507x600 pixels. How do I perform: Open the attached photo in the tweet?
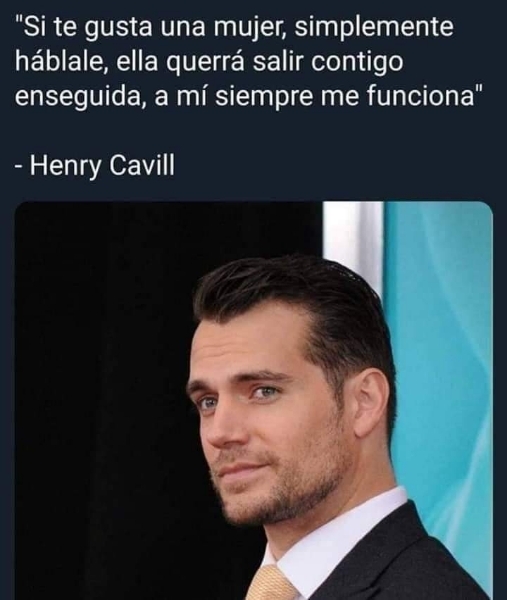[x=253, y=400]
